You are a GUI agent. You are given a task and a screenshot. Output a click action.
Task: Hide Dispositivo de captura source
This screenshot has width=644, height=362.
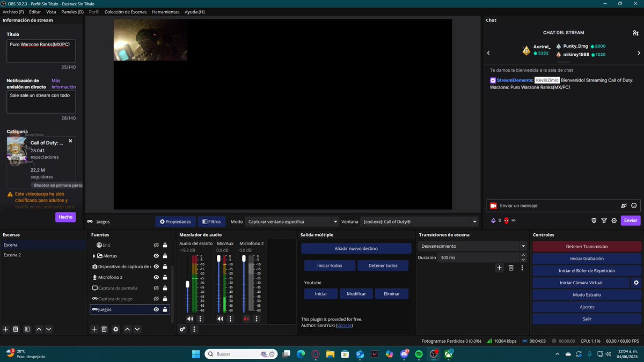[156, 267]
